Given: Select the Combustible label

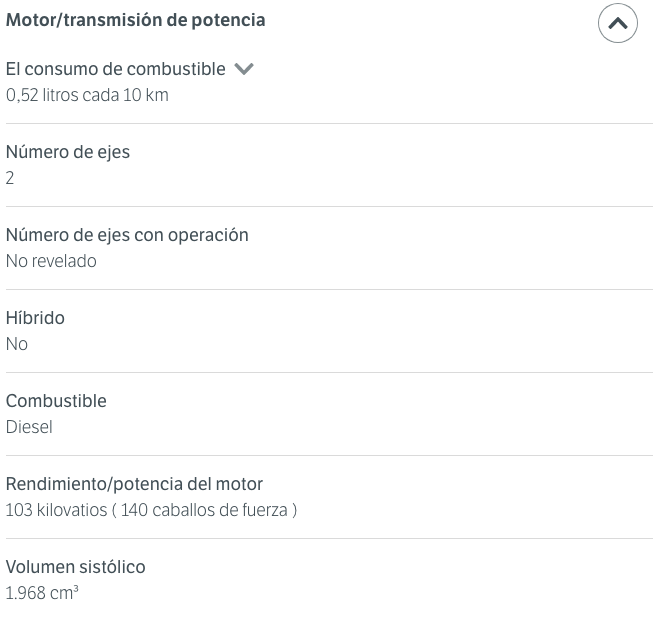Looking at the screenshot, I should (56, 401).
